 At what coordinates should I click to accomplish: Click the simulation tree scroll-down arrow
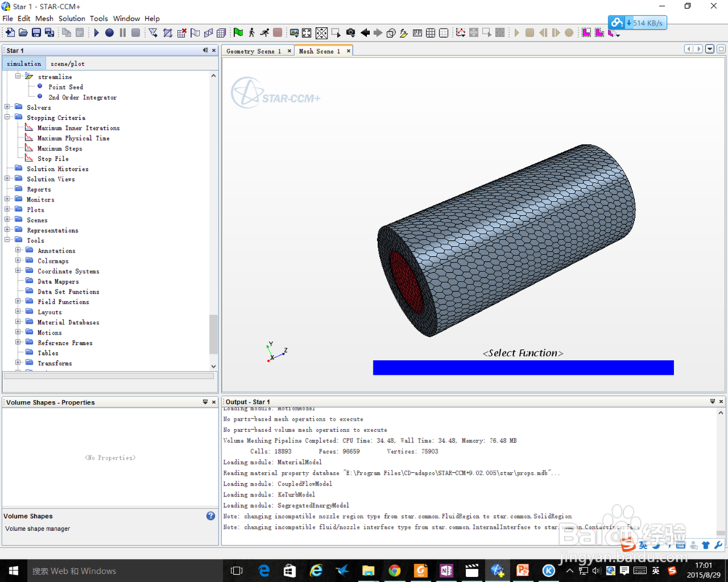coord(213,366)
